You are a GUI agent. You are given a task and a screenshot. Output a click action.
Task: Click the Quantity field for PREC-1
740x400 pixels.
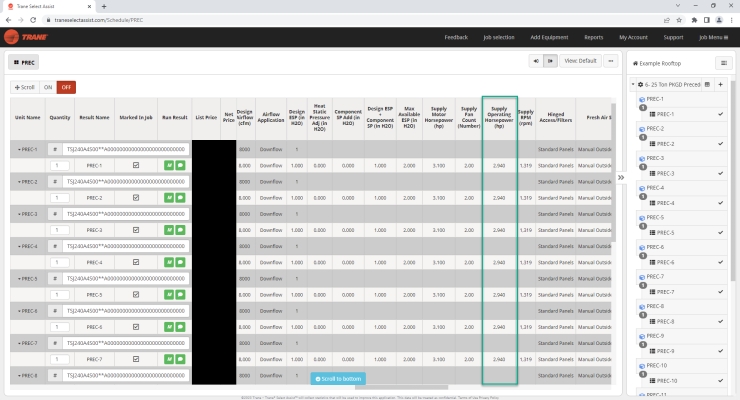(x=59, y=166)
